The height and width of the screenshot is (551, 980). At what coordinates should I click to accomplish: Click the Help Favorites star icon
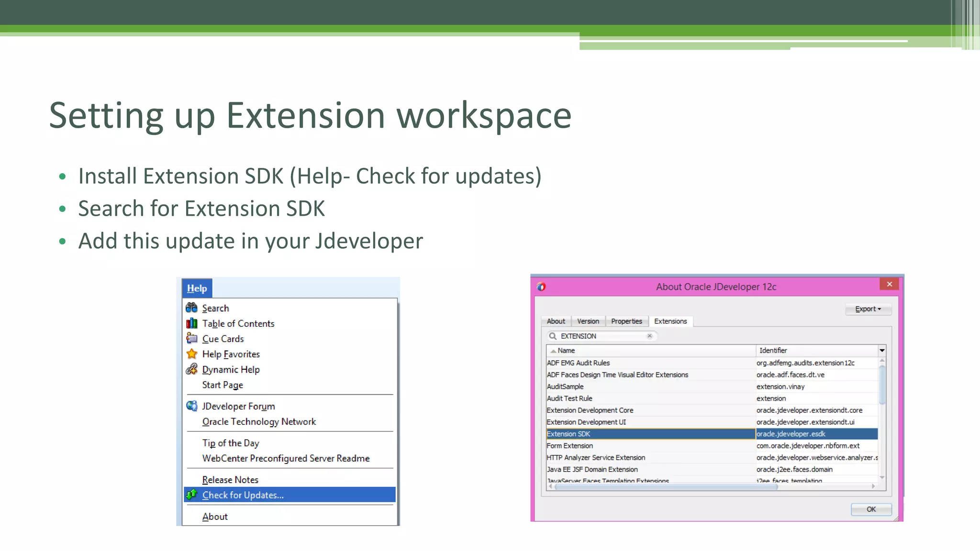coord(191,354)
